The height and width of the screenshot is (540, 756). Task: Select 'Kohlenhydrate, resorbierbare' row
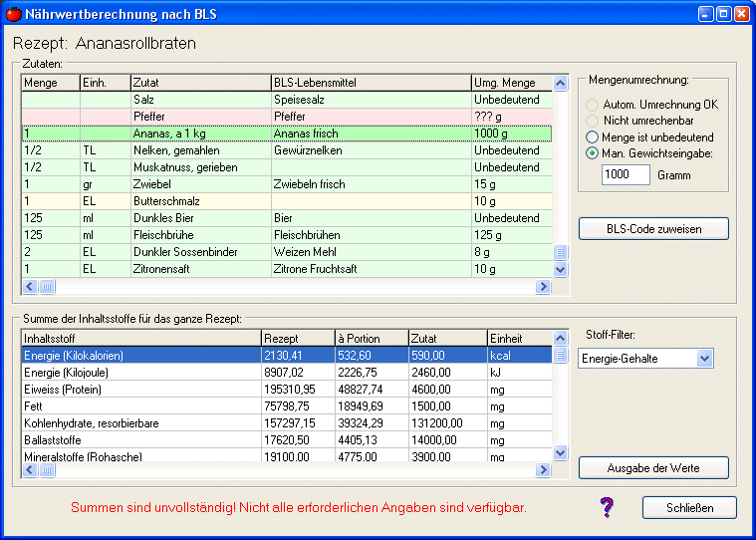point(287,423)
